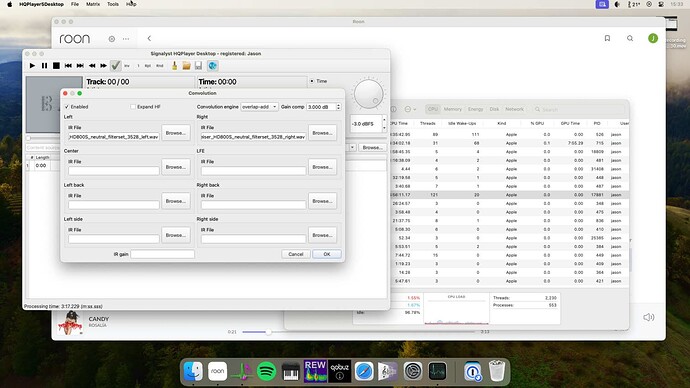Skip to previous track in HQPlayer

[x=68, y=66]
